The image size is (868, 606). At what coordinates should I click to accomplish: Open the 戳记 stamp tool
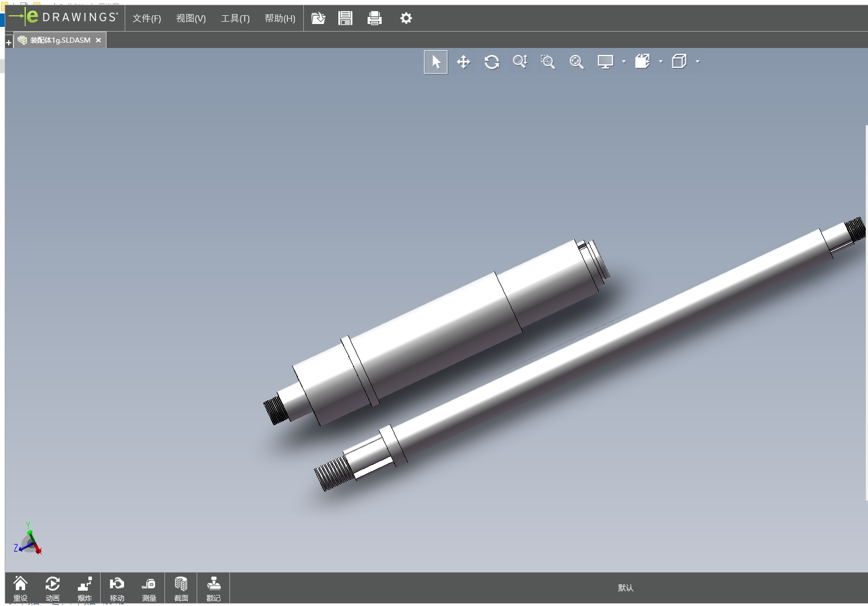click(x=214, y=588)
